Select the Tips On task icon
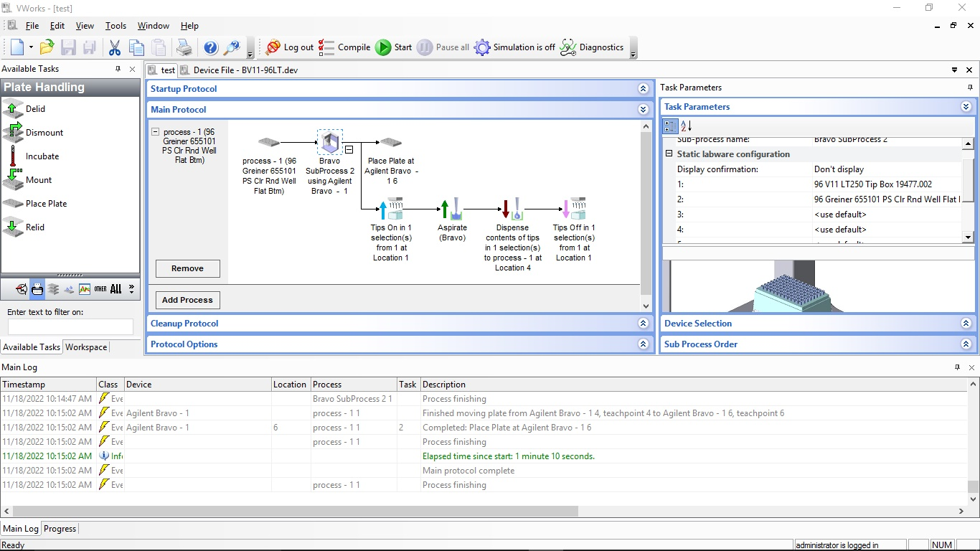 (392, 209)
